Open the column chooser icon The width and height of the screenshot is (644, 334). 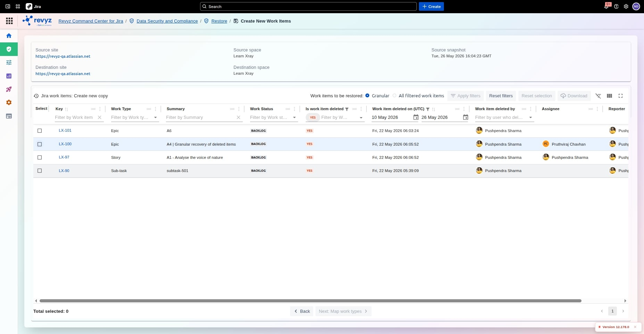pos(609,96)
